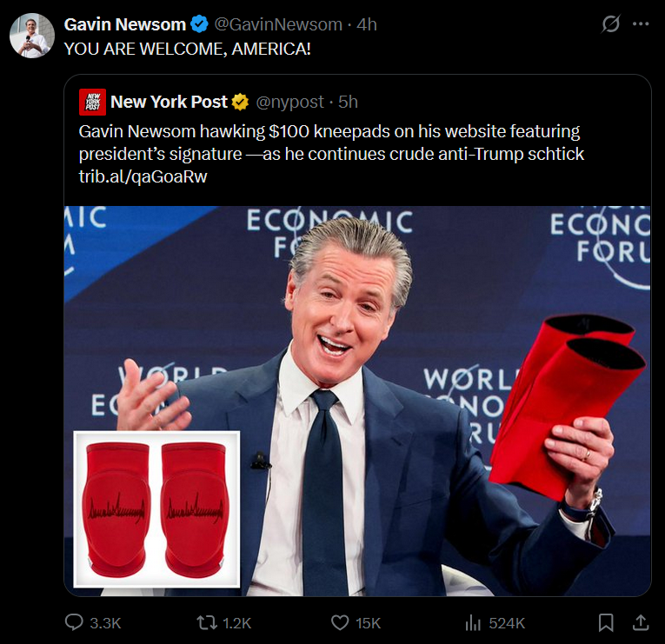The width and height of the screenshot is (665, 644).
Task: Click the New York Post logo avatar
Action: point(92,102)
